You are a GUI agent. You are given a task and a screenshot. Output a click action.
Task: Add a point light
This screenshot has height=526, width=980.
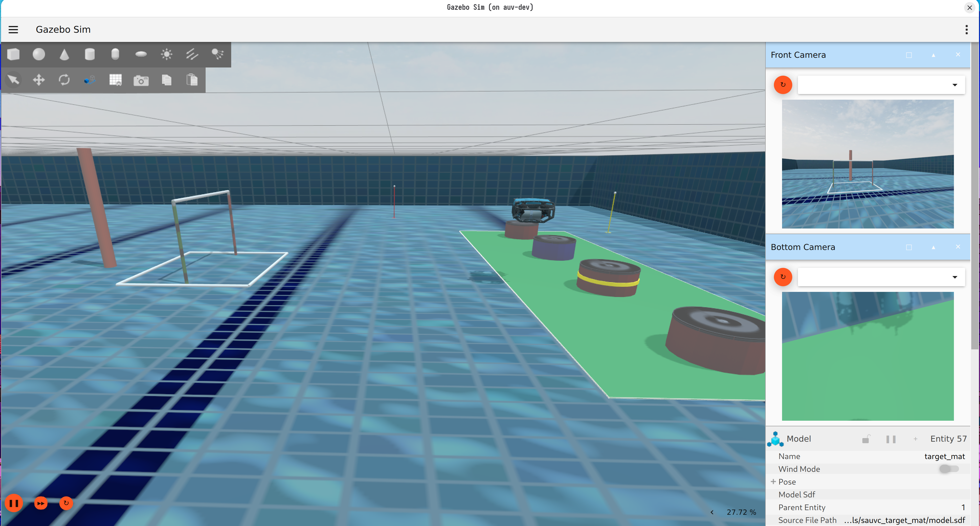[x=167, y=54]
